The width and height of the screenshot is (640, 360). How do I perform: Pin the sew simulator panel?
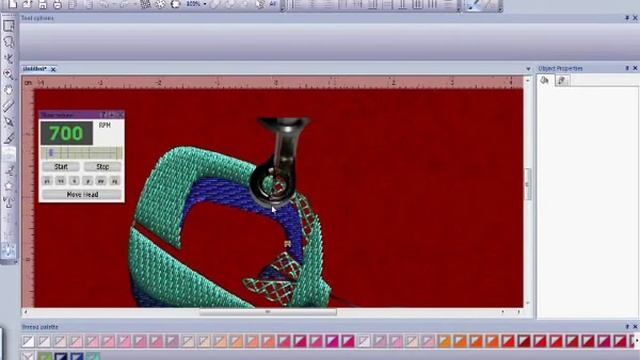(112, 115)
